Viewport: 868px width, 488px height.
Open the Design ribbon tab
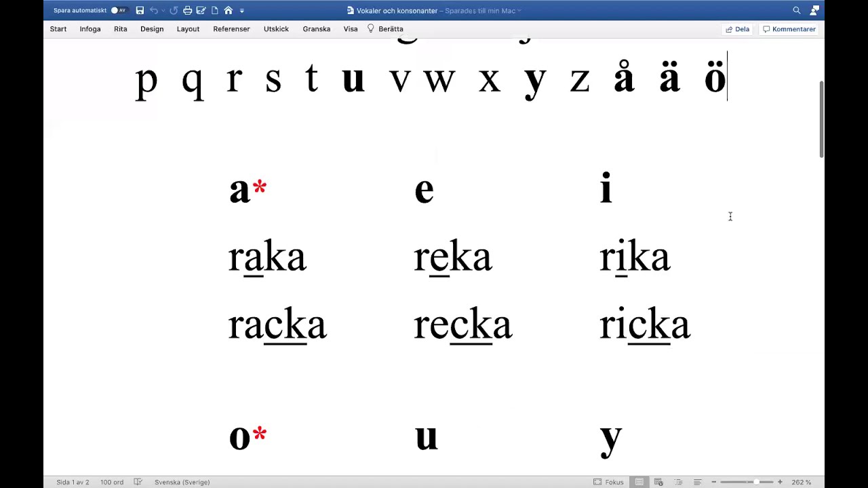pos(152,29)
